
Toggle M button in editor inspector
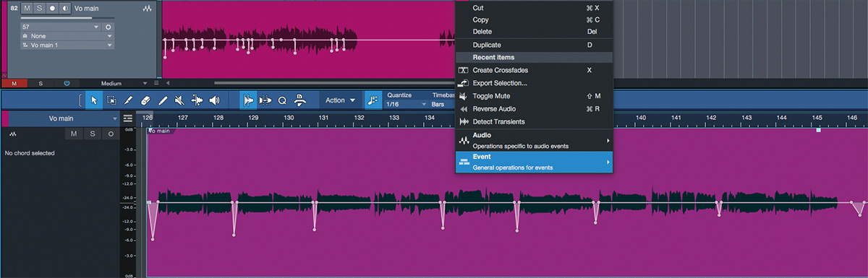(x=74, y=134)
